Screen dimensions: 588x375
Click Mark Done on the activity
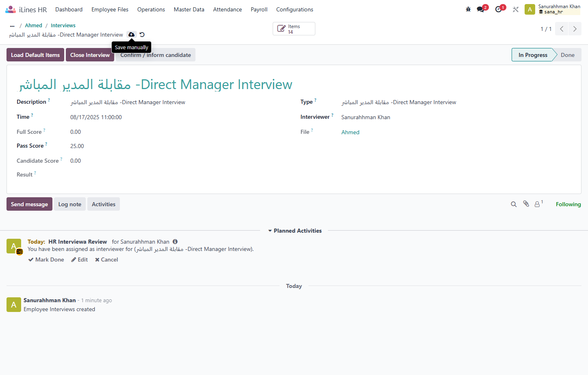point(46,259)
